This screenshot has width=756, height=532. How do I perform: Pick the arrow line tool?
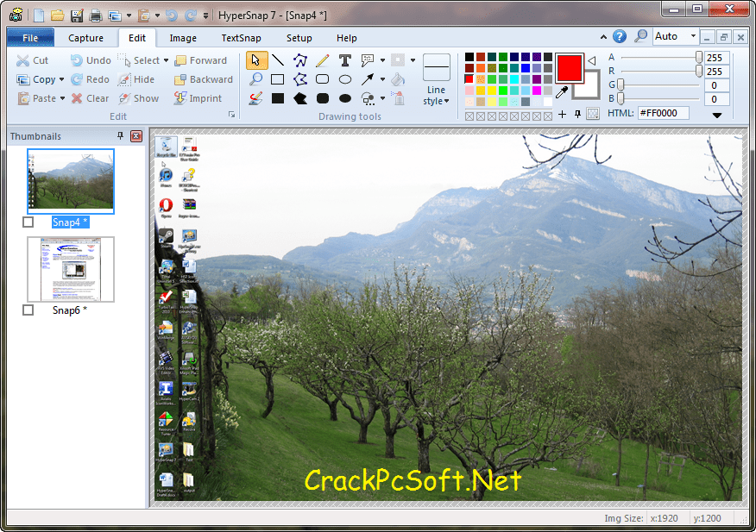pos(368,79)
